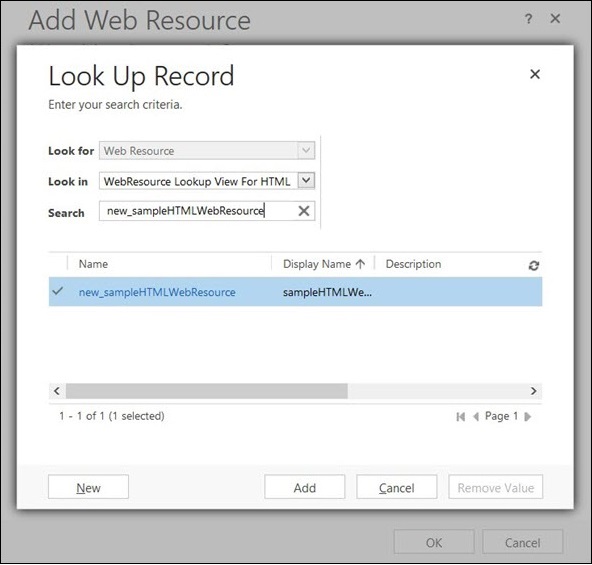Go to next page arrow
The width and height of the screenshot is (592, 565).
click(528, 417)
